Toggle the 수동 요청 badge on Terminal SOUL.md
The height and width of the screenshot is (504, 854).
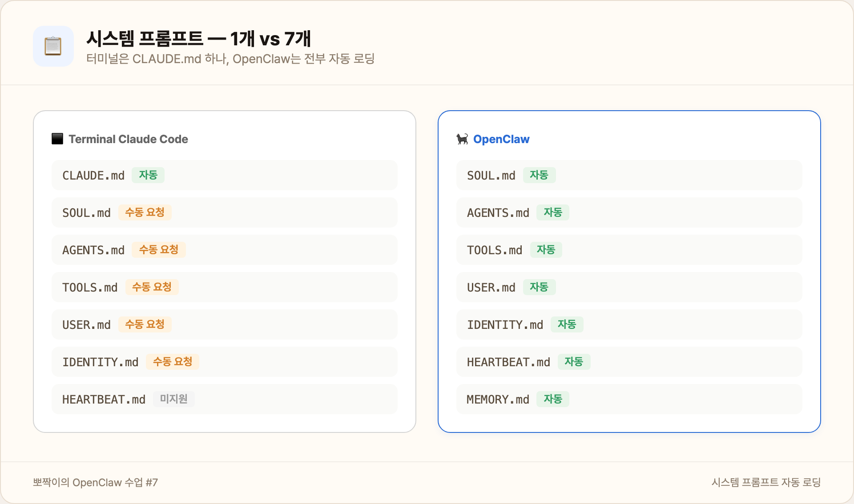(x=145, y=212)
